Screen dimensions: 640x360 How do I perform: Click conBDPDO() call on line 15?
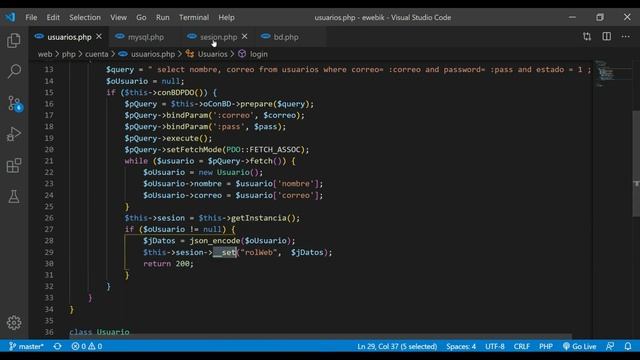182,93
